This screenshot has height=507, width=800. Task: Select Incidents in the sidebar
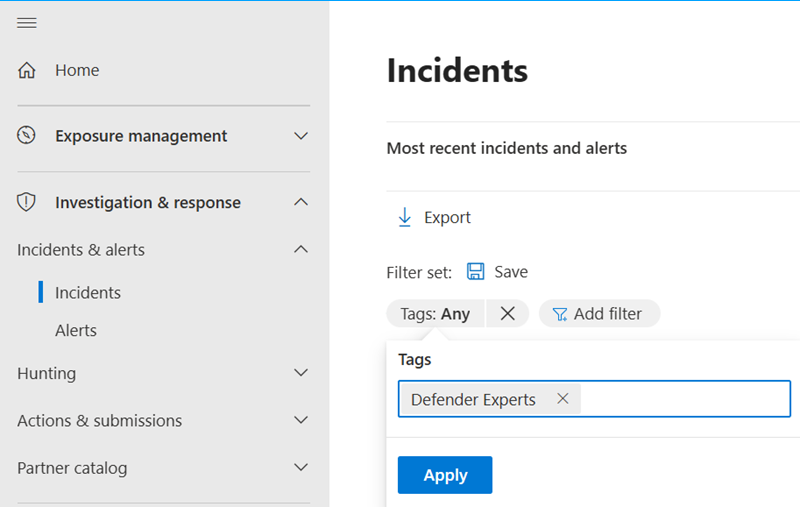[88, 293]
